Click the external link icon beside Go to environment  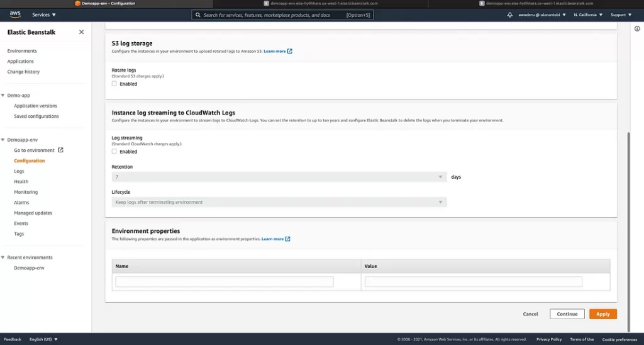click(x=61, y=150)
